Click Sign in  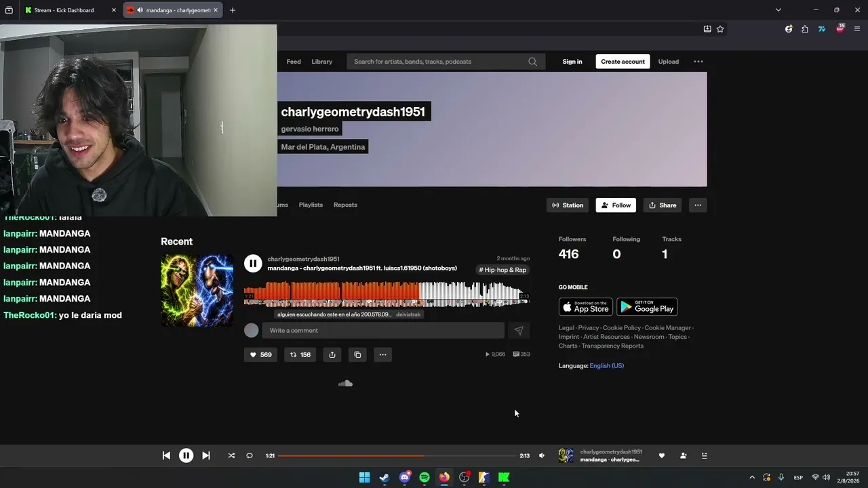[x=572, y=62]
